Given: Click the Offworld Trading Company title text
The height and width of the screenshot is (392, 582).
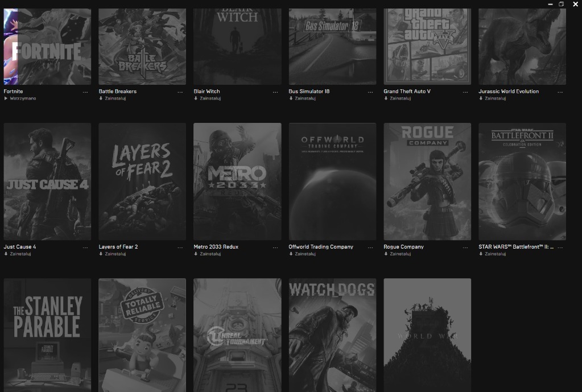Looking at the screenshot, I should click(x=321, y=247).
